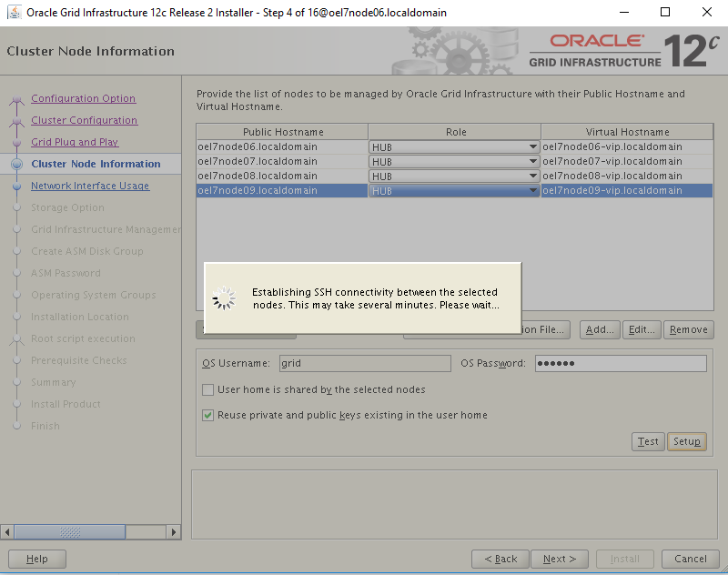The height and width of the screenshot is (575, 728).
Task: Go to Configuration Option step
Action: click(x=83, y=99)
